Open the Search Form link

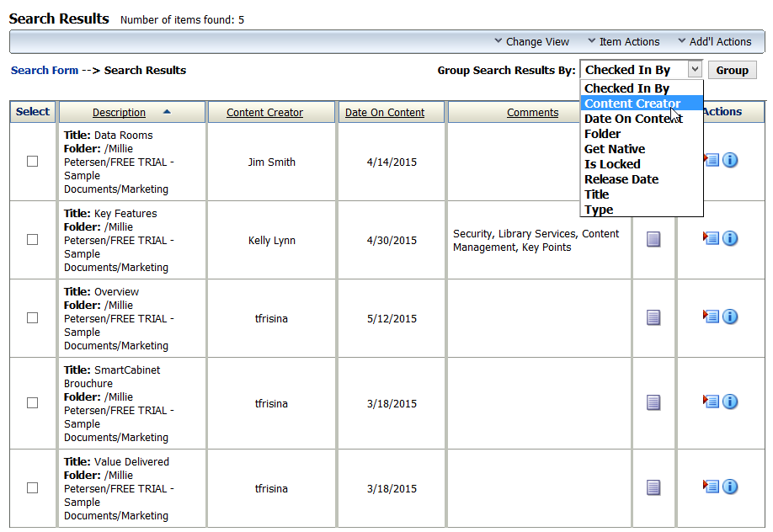coord(44,71)
